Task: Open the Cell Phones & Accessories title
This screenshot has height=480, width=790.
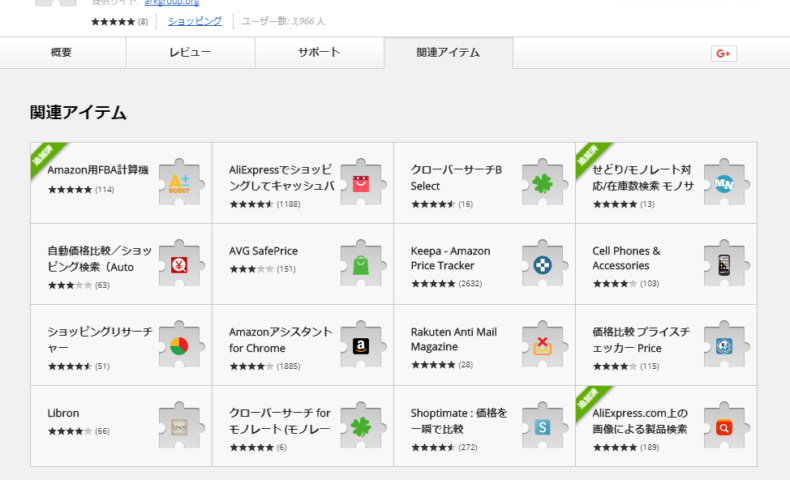Action: click(x=626, y=258)
